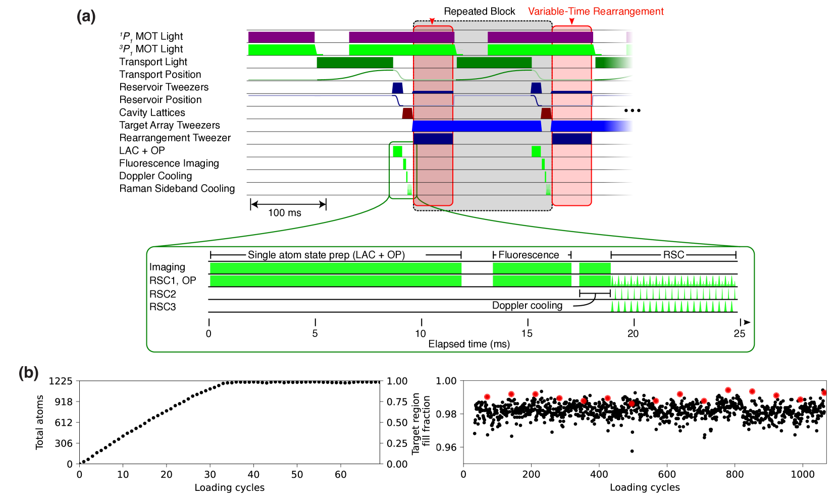The width and height of the screenshot is (838, 504).
Task: Click 'Loading cycles' label under right plot
Action: point(645,487)
